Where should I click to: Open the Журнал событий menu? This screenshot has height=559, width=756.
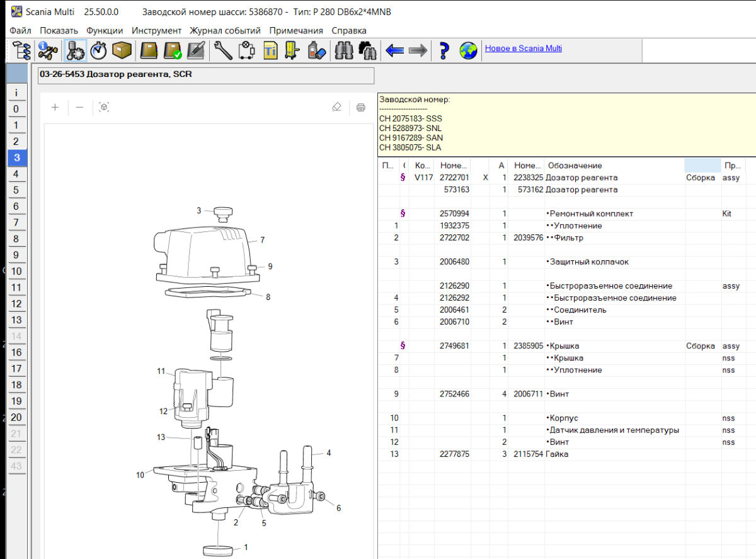click(225, 30)
